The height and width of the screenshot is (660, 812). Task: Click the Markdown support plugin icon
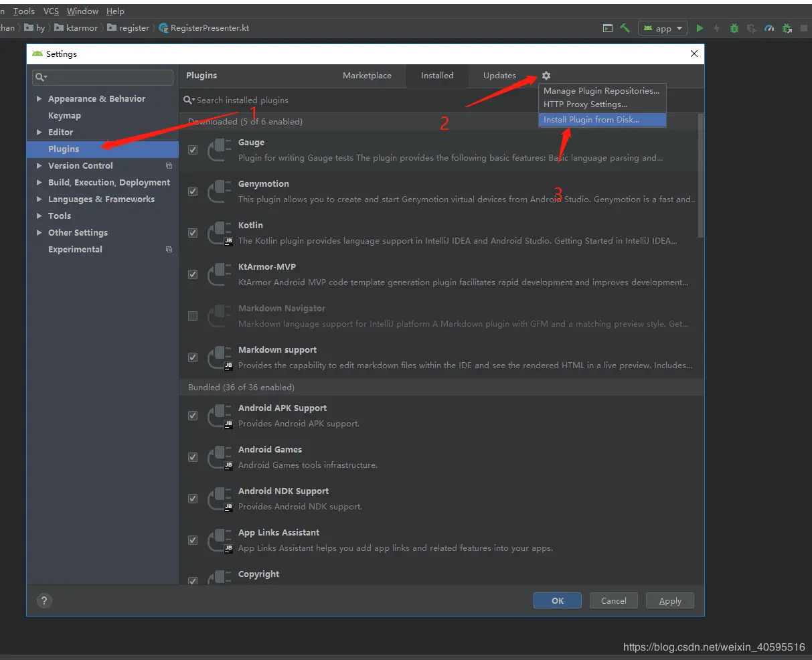pyautogui.click(x=220, y=357)
